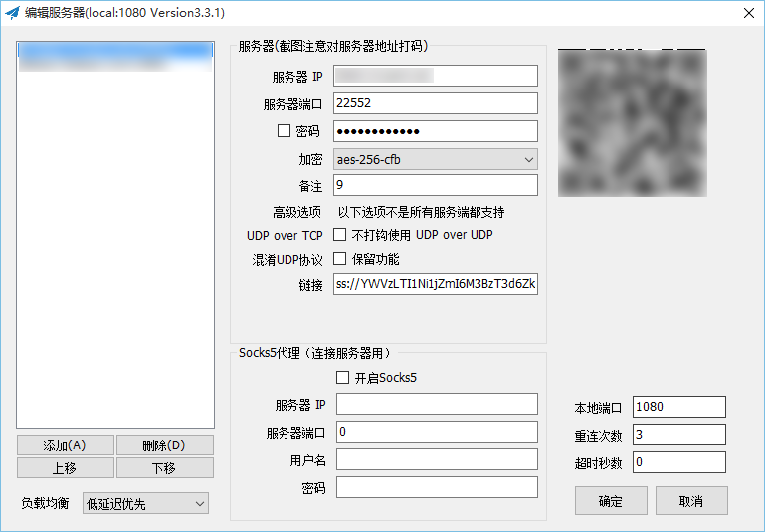Click the 服务器端口 field showing 22552
The image size is (765, 532).
coord(436,103)
